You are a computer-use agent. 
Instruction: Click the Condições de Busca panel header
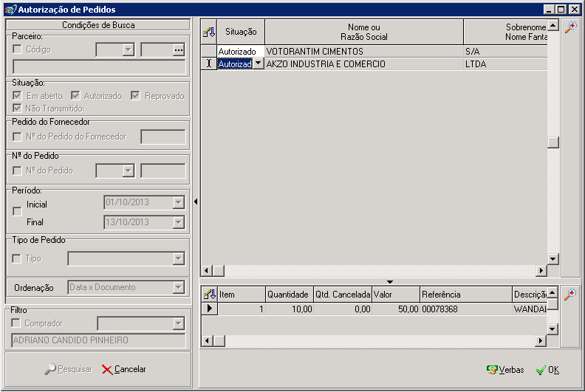(x=98, y=25)
